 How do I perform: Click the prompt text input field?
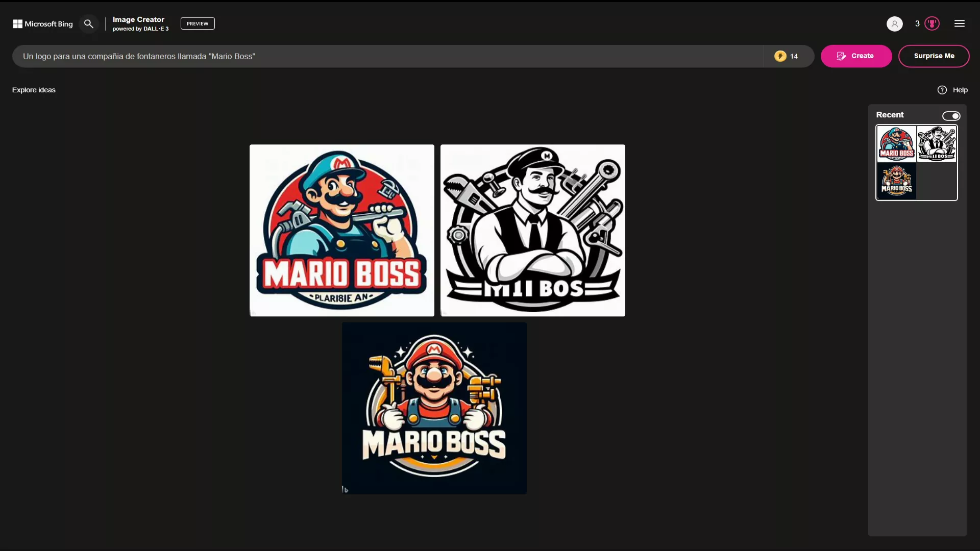point(388,56)
